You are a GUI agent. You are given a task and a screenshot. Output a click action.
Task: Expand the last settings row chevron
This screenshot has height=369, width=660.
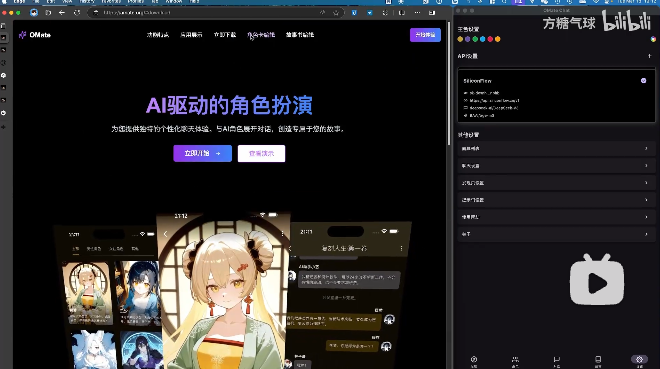(646, 234)
